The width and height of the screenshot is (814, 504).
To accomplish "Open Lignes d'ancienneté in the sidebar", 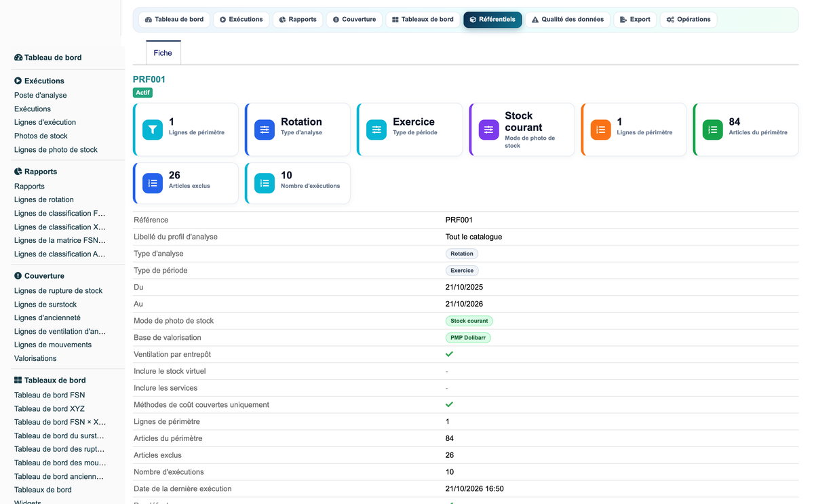I will pyautogui.click(x=47, y=318).
